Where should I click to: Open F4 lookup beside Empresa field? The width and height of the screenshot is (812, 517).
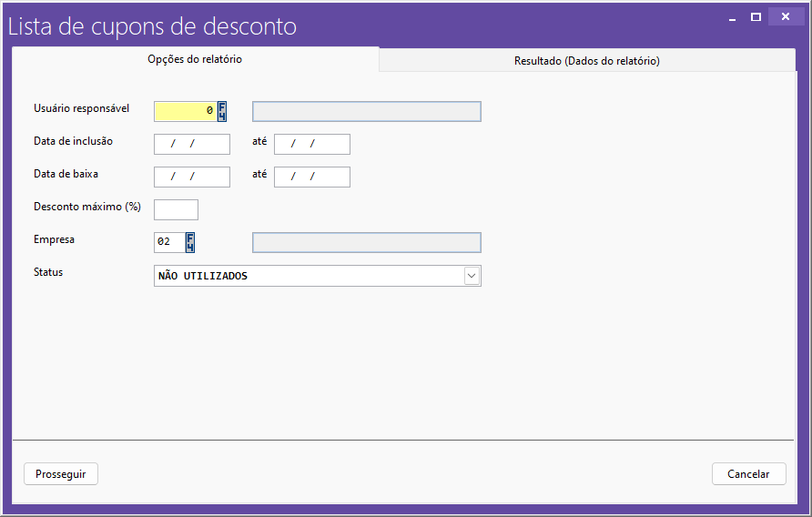coord(190,242)
